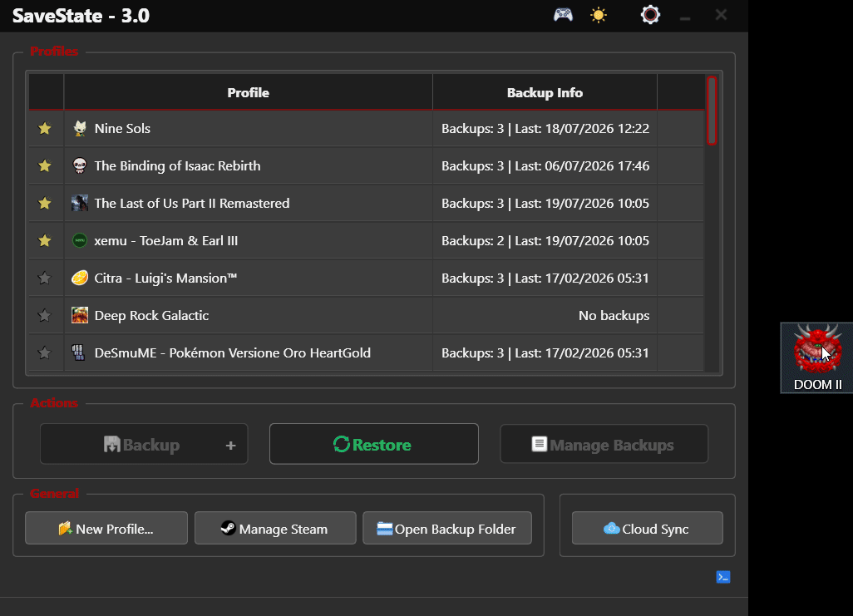The height and width of the screenshot is (616, 853).
Task: Mark Deep Rock Galactic as favorite
Action: point(45,316)
